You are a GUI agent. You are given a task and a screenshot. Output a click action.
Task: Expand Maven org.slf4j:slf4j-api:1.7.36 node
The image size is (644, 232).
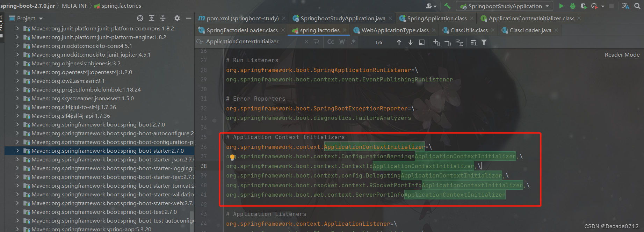click(x=17, y=116)
